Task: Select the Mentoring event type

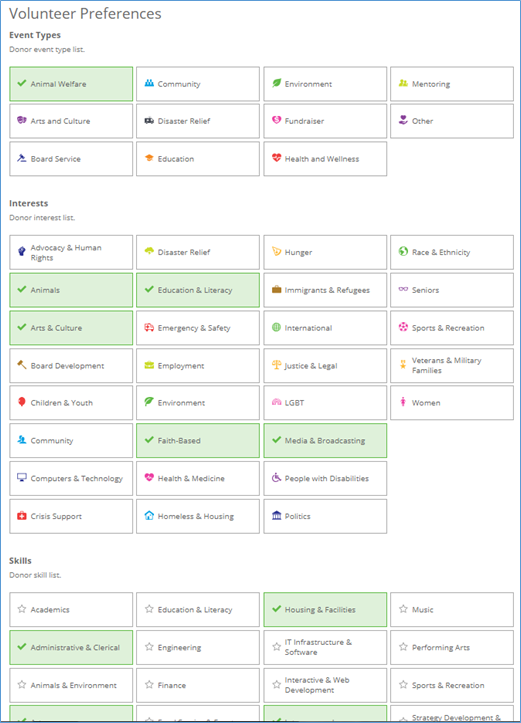Action: [452, 84]
